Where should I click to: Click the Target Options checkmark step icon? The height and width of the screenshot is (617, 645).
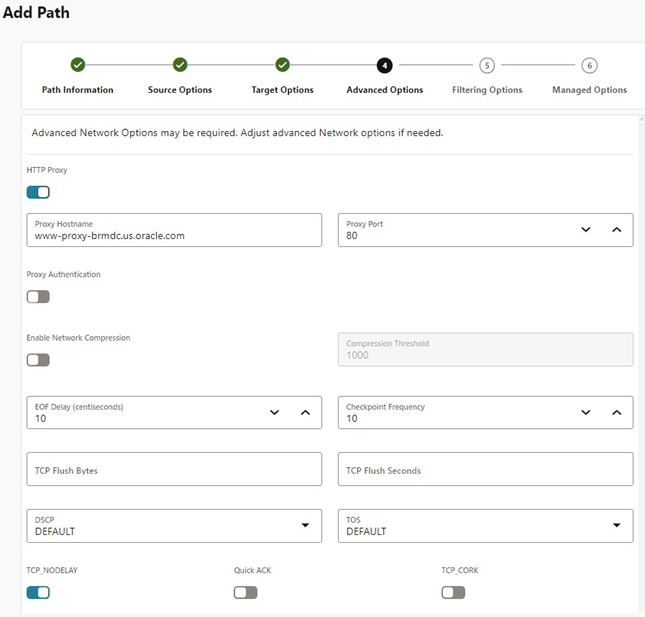click(x=282, y=65)
